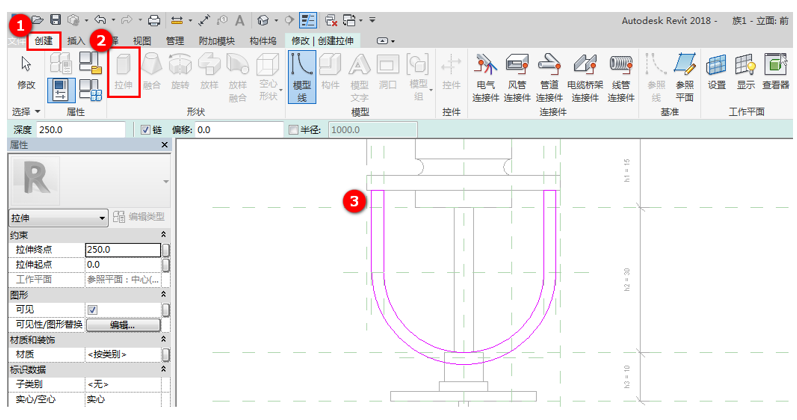Close the Properties (属性) palette
Viewport: 797px width, 420px height.
click(x=164, y=145)
